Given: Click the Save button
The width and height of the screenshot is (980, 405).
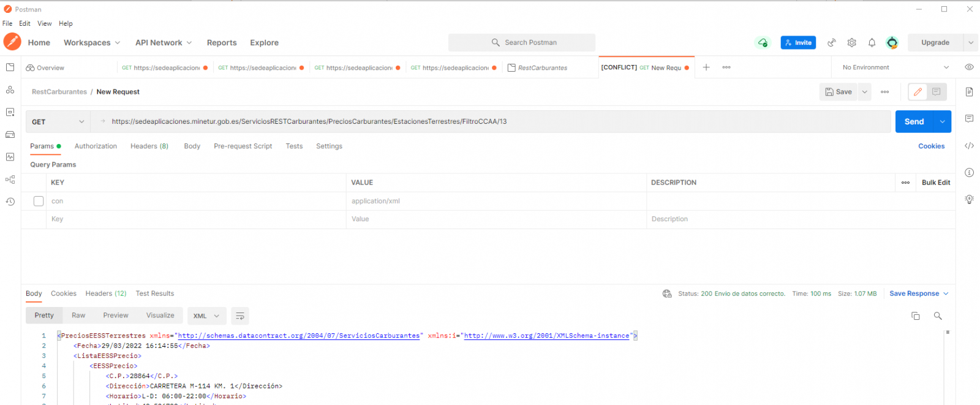Looking at the screenshot, I should pyautogui.click(x=839, y=92).
